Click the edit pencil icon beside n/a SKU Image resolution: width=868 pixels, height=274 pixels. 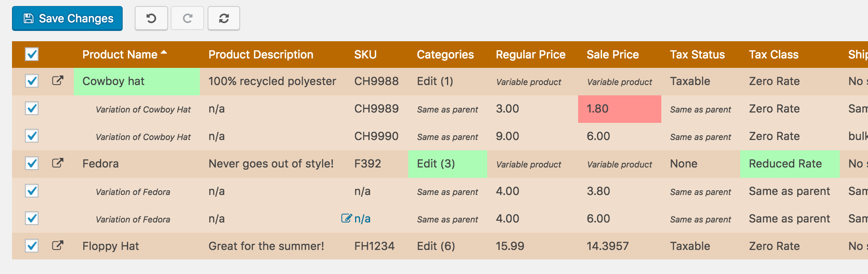(346, 218)
